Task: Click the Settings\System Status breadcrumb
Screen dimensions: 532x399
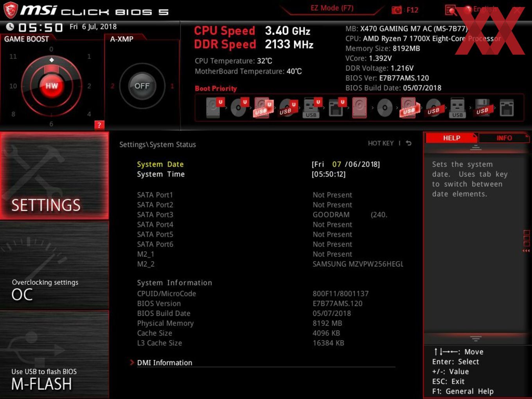Action: click(x=157, y=144)
